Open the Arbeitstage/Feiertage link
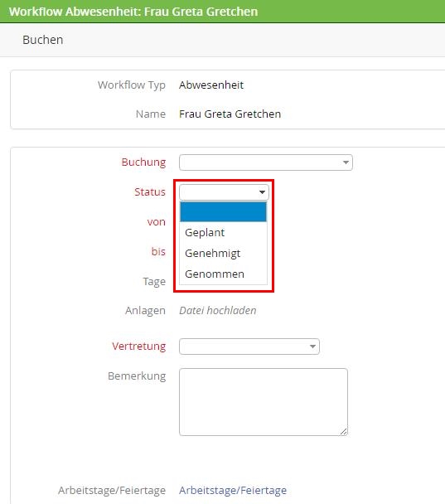 [233, 491]
